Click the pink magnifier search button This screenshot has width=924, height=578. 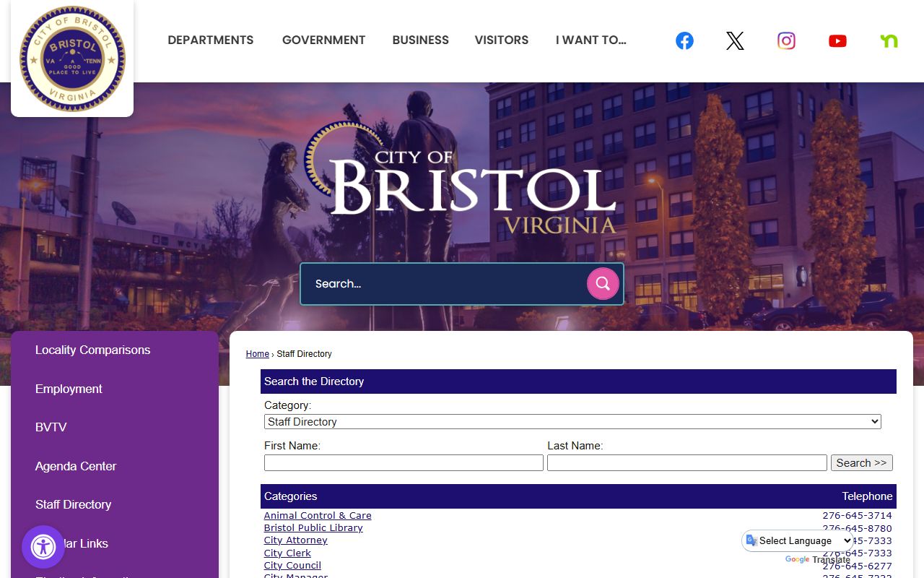coord(603,284)
